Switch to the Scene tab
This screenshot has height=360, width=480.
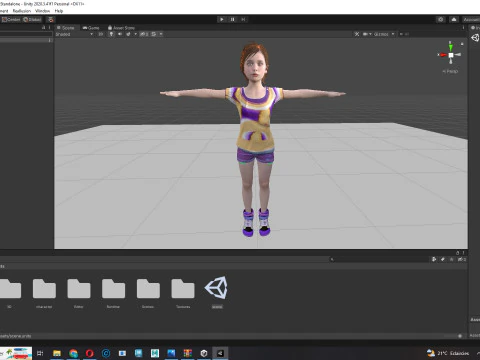(x=66, y=28)
